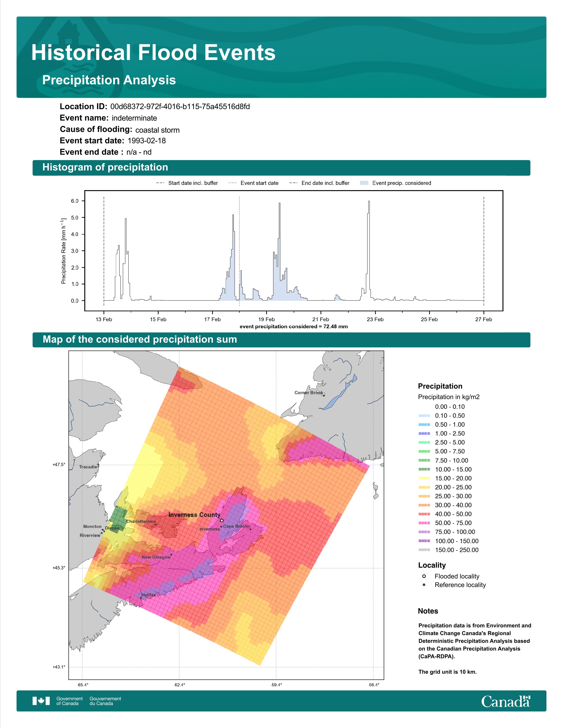
Task: Click the Inverness County map label
Action: click(x=195, y=515)
